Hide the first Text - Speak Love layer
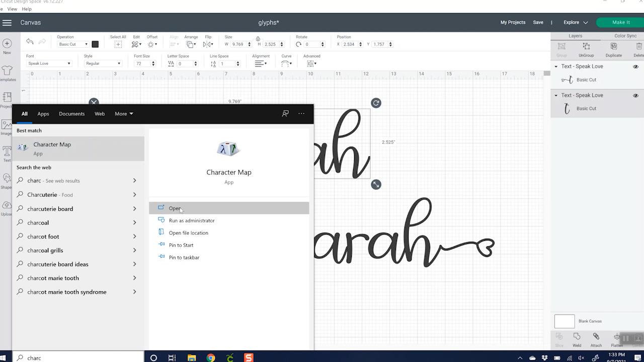 point(635,66)
